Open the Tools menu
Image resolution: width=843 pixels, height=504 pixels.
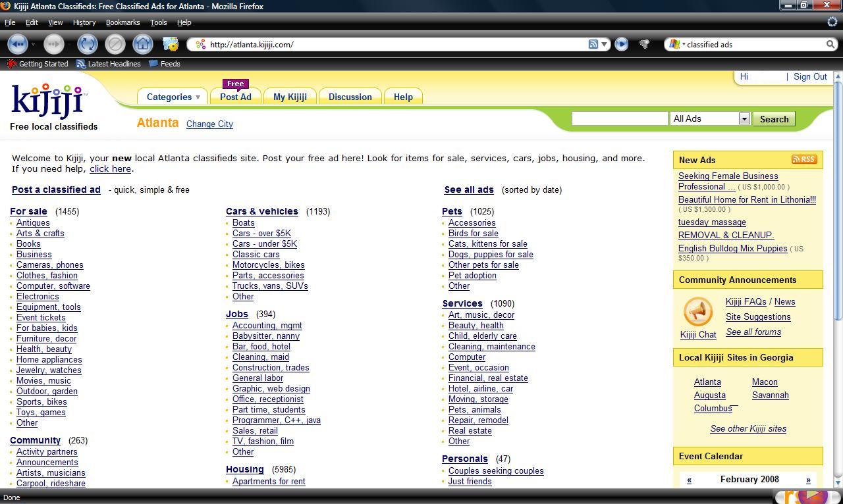click(x=159, y=22)
